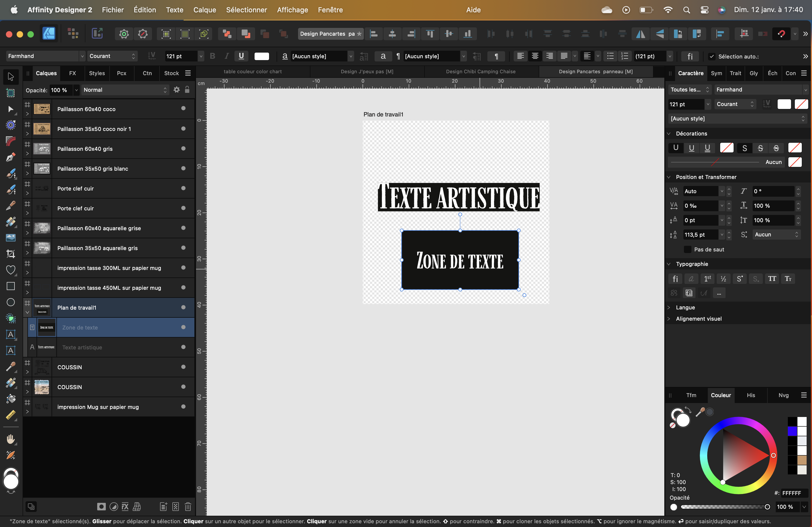Viewport: 812px width, 527px height.
Task: Select the Texte artistique layer
Action: [x=82, y=347]
